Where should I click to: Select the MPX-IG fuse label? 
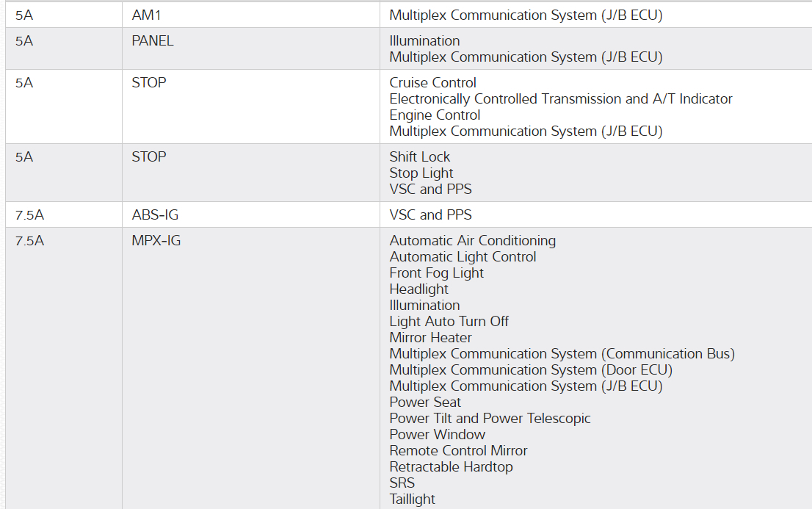point(156,240)
